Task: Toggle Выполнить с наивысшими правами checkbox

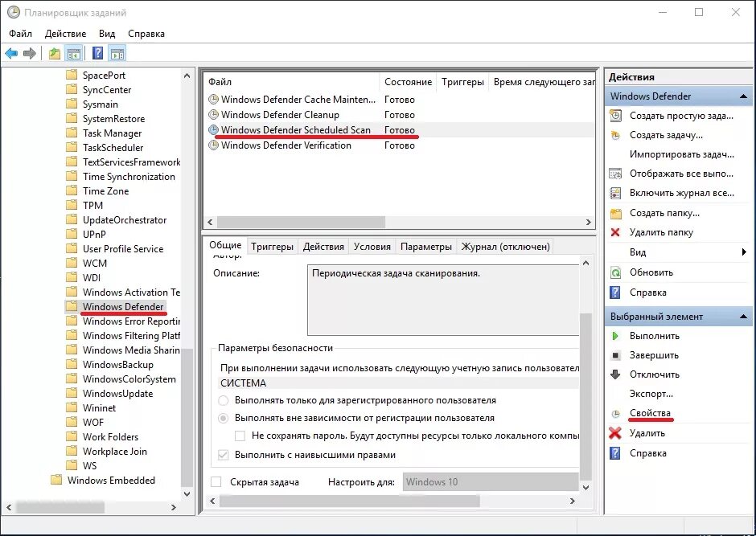Action: pos(224,455)
